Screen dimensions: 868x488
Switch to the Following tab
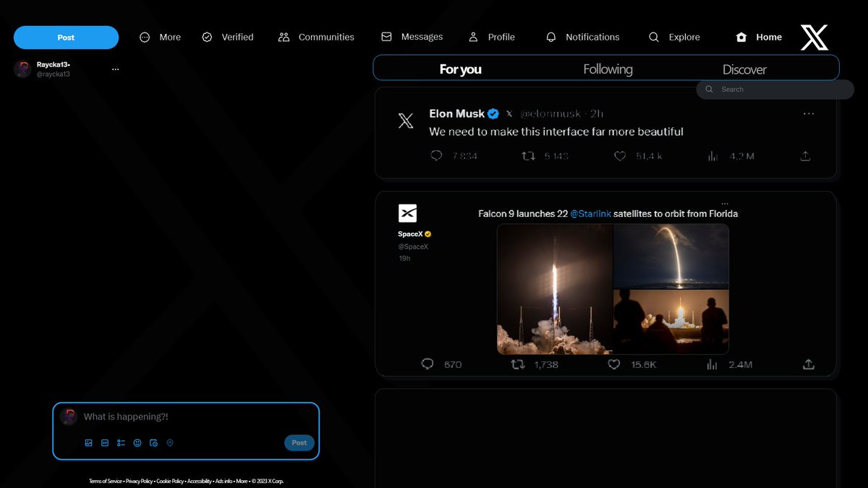coord(608,69)
